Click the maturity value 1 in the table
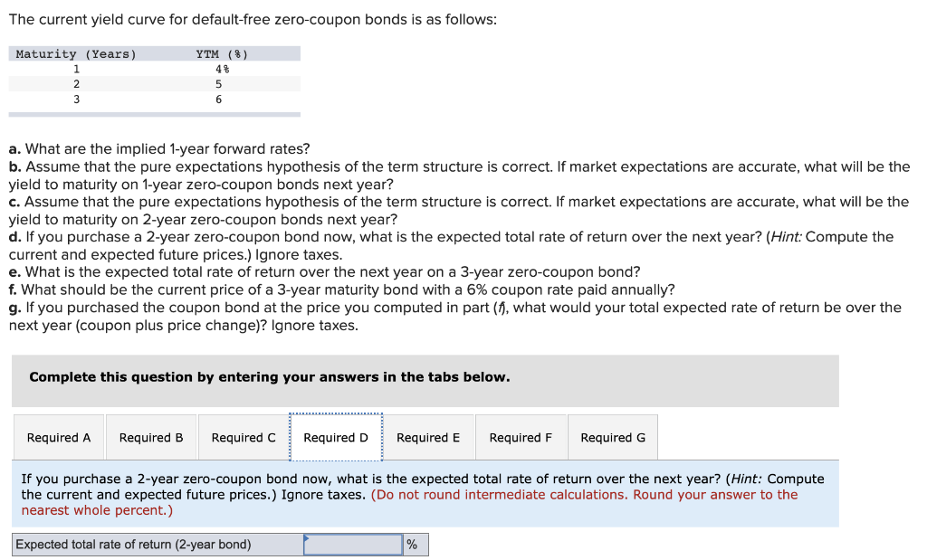 tap(76, 68)
